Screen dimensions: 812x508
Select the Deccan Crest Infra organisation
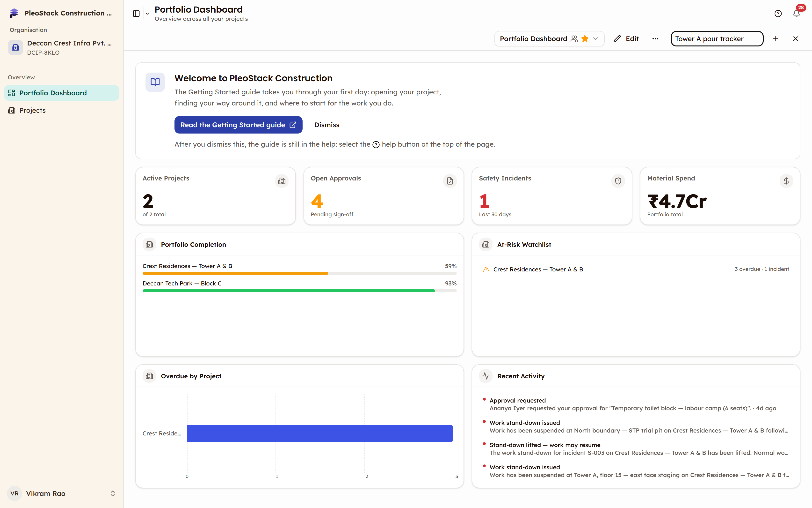point(62,47)
